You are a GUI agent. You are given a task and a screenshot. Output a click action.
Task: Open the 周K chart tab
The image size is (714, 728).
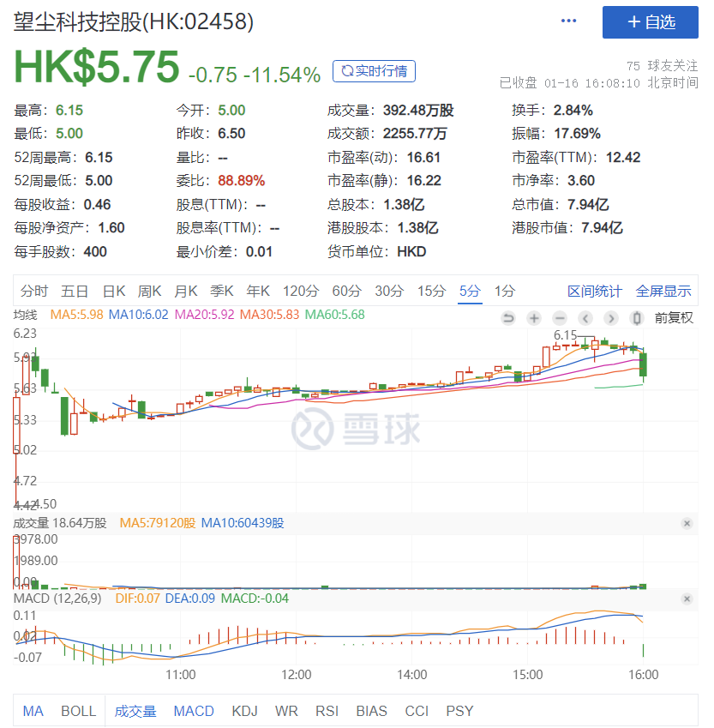pyautogui.click(x=149, y=291)
